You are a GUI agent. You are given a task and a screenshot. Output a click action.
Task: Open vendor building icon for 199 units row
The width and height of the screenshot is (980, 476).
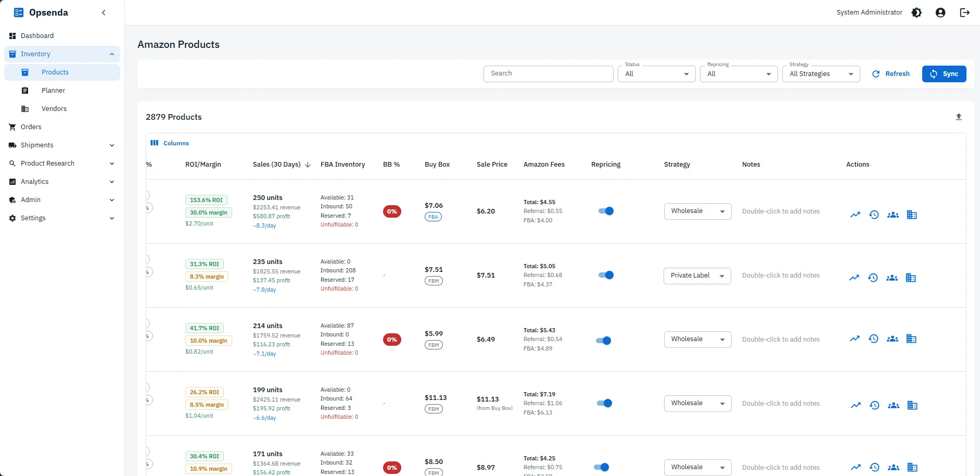[912, 405]
